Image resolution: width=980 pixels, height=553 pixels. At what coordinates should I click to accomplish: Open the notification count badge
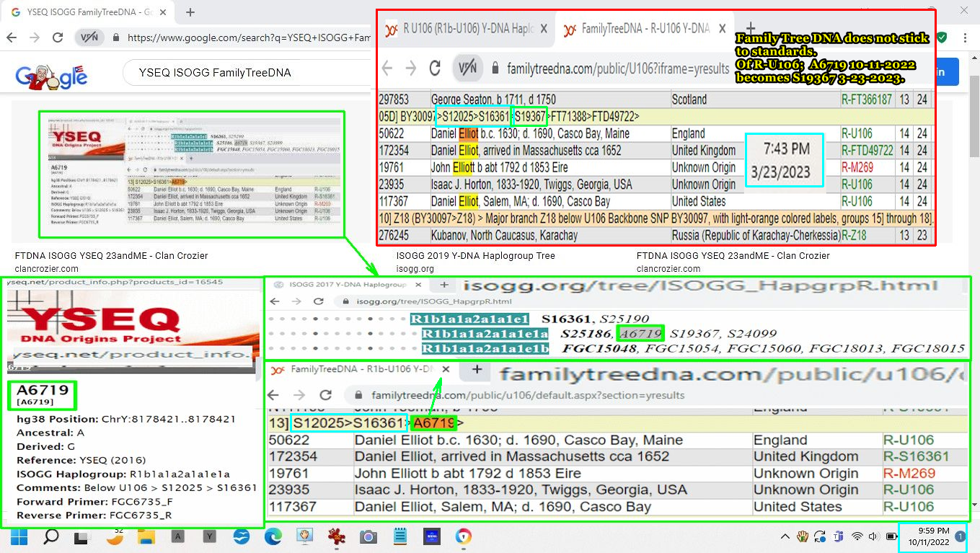click(x=960, y=536)
